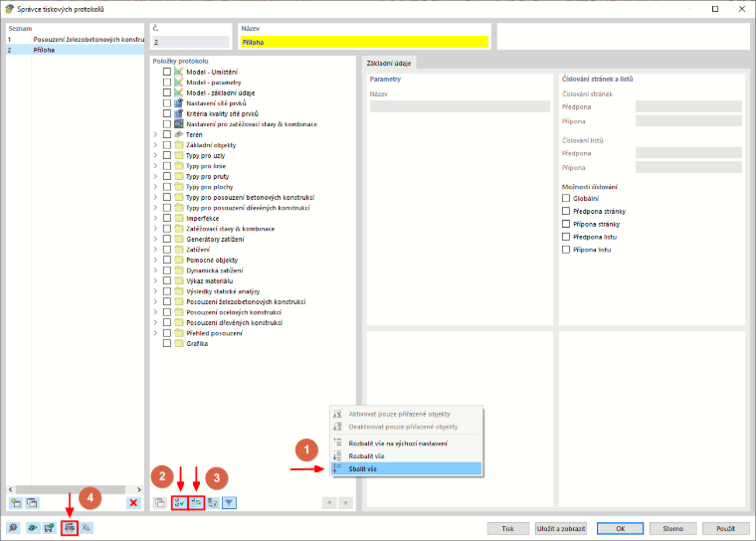Click the Imperfekce folder icon

[179, 218]
